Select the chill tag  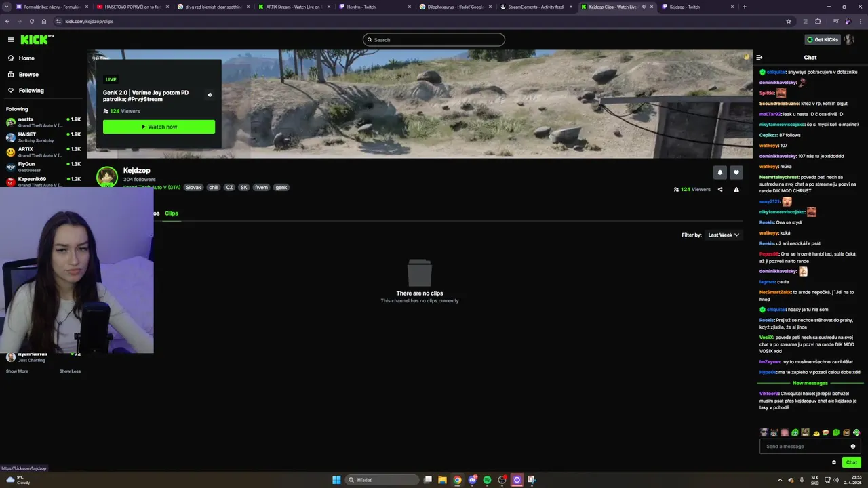pos(214,188)
